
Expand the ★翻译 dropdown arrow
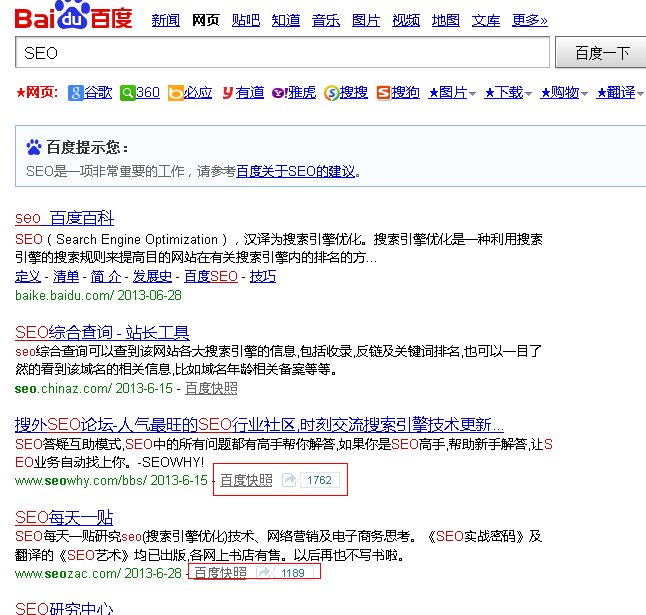[640, 94]
